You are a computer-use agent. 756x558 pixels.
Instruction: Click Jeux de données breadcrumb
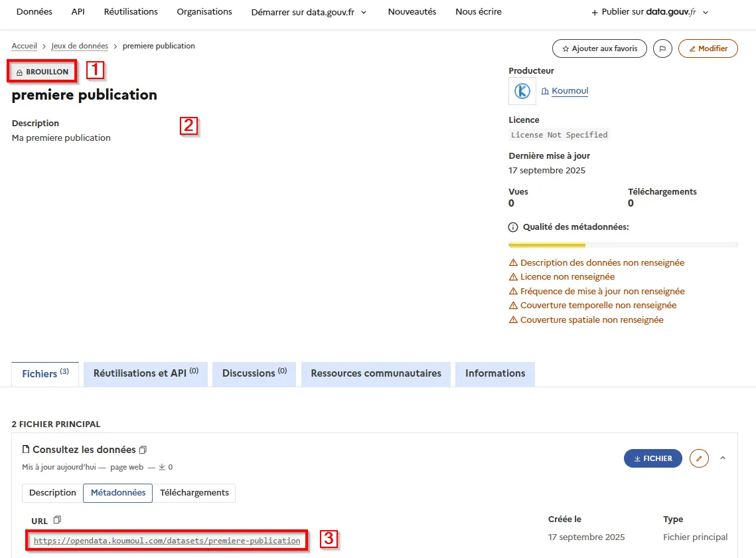(80, 46)
